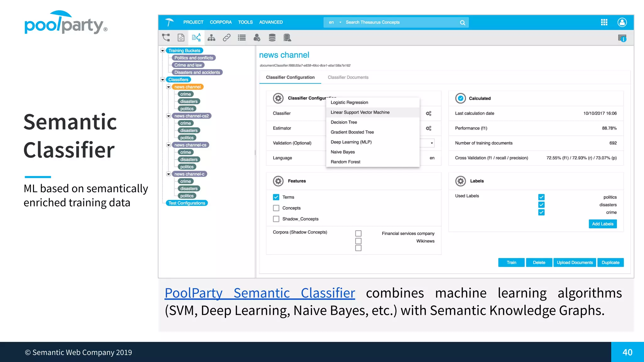Check the Financial services company corpus
The image size is (644, 362).
[x=358, y=233]
